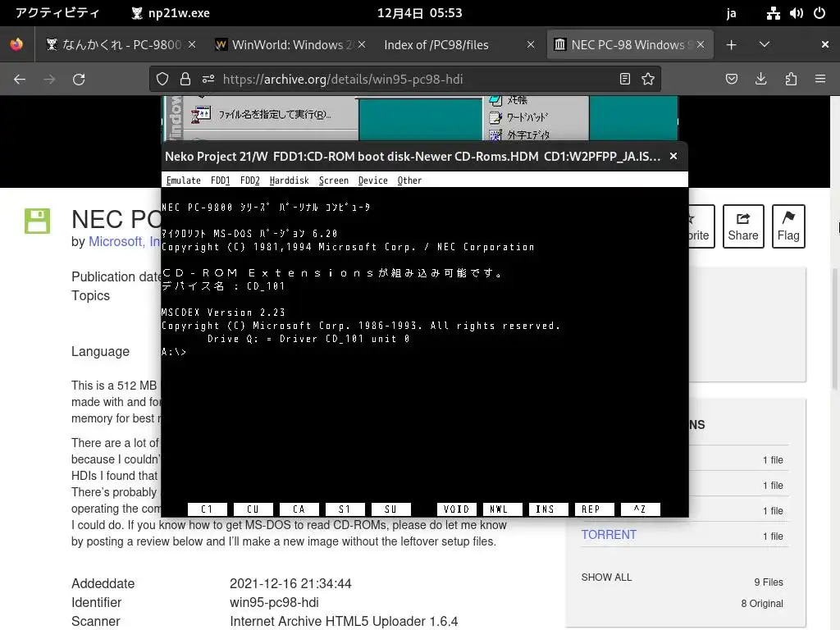Open the Harddisk menu
Image resolution: width=840 pixels, height=630 pixels.
pos(290,180)
